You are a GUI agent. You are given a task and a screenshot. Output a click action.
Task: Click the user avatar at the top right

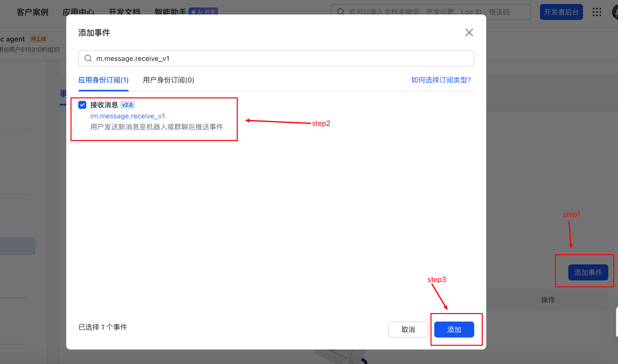[x=615, y=12]
